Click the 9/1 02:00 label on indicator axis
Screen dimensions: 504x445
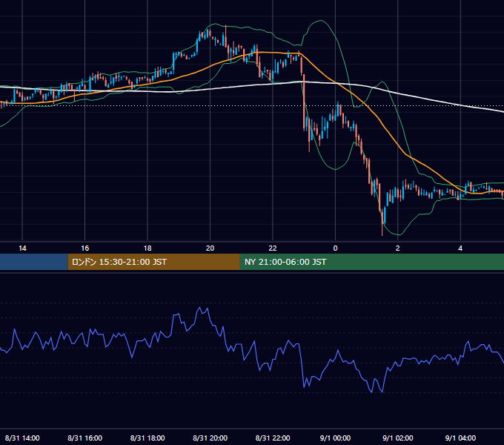coord(397,438)
